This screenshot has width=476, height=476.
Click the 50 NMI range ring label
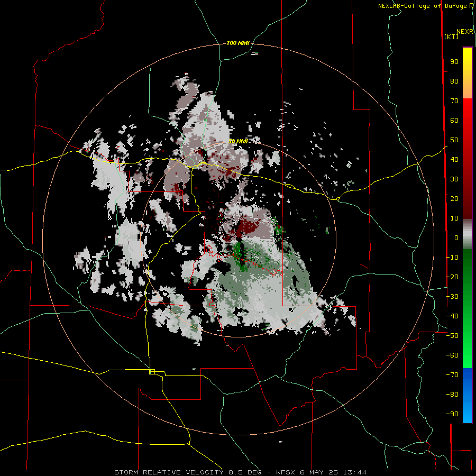238,141
